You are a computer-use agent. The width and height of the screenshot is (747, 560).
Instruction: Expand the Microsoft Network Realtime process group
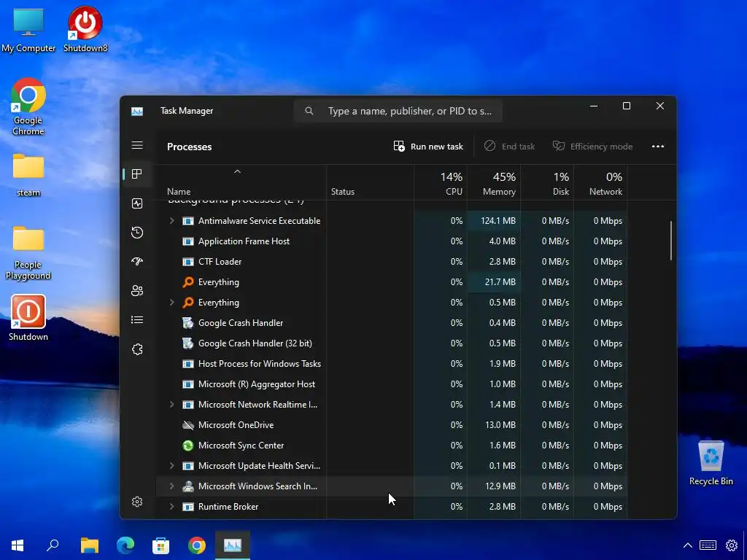[x=172, y=404]
